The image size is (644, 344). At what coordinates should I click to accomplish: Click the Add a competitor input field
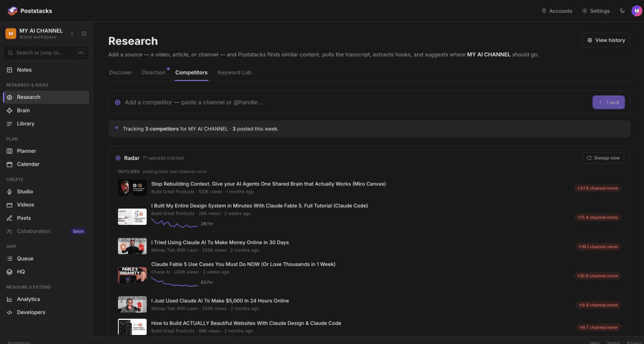tap(356, 102)
